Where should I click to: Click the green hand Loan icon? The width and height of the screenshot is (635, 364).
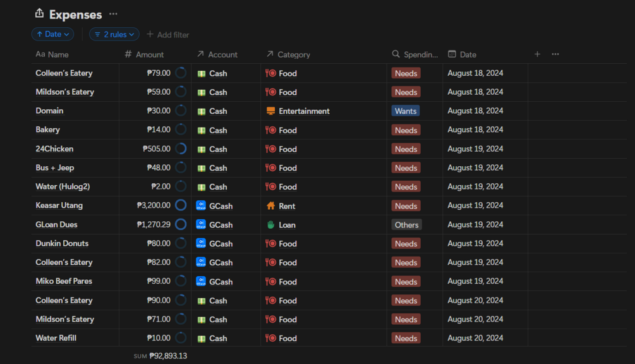pos(271,224)
